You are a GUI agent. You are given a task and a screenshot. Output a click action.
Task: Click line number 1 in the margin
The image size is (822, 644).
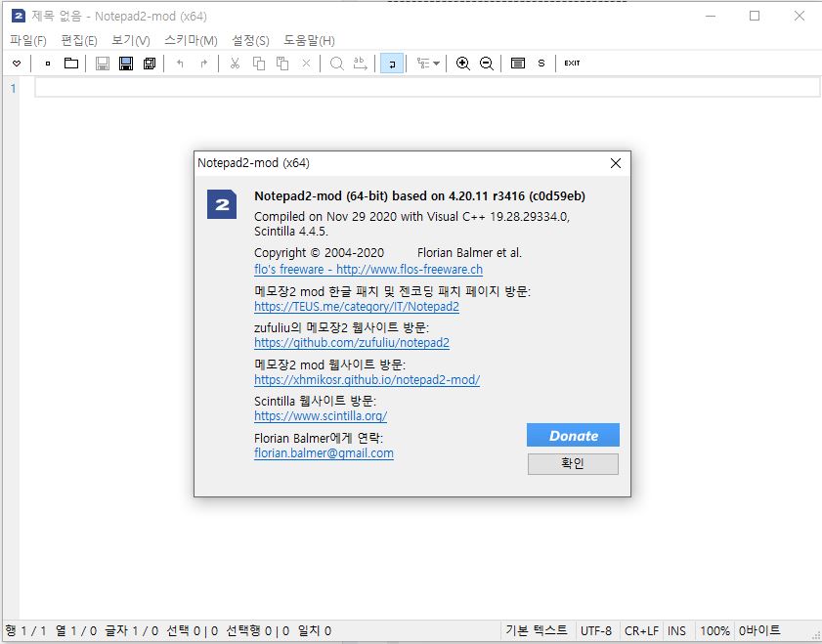[x=13, y=88]
